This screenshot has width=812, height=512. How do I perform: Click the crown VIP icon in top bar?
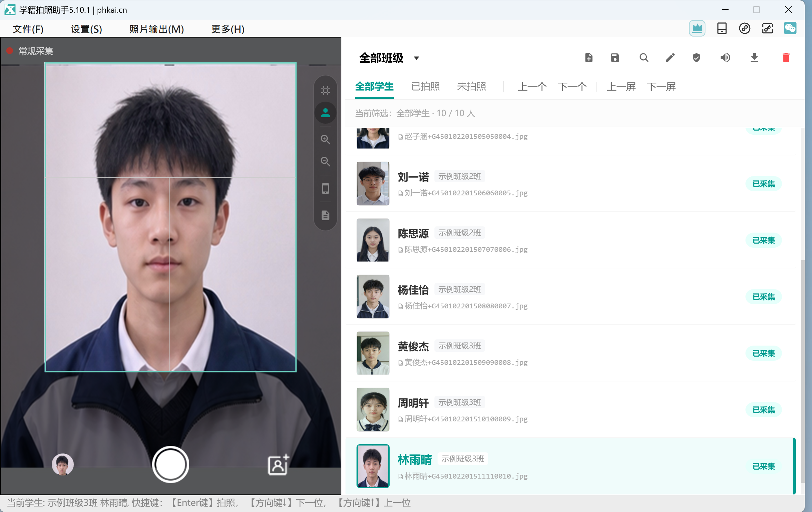click(697, 28)
